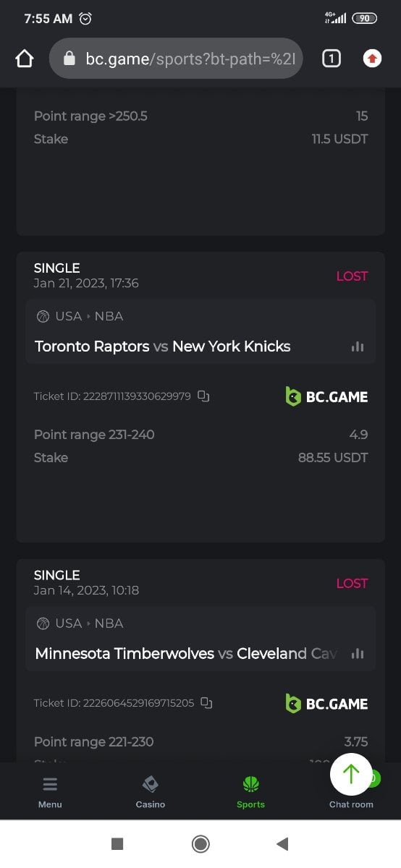Image resolution: width=401 pixels, height=868 pixels.
Task: Open statistics icon for Timberwolves match
Action: [x=357, y=654]
